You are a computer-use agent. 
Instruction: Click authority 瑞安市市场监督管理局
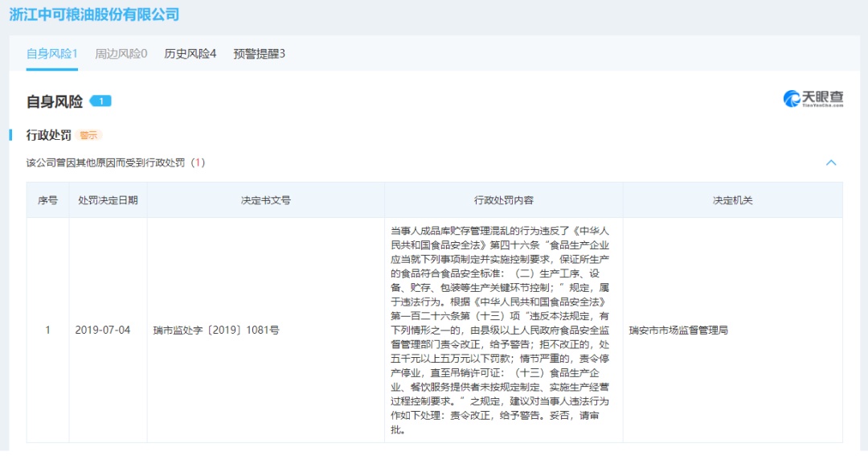pyautogui.click(x=678, y=330)
